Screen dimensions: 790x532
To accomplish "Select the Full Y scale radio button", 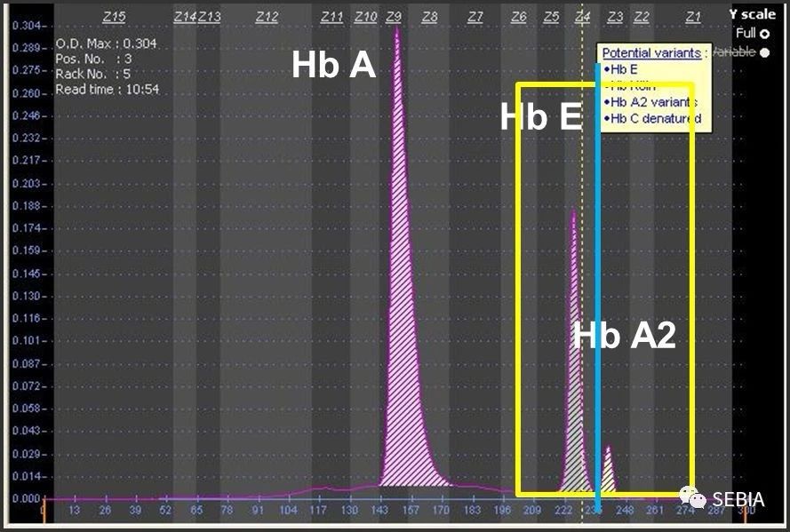I will 764,34.
